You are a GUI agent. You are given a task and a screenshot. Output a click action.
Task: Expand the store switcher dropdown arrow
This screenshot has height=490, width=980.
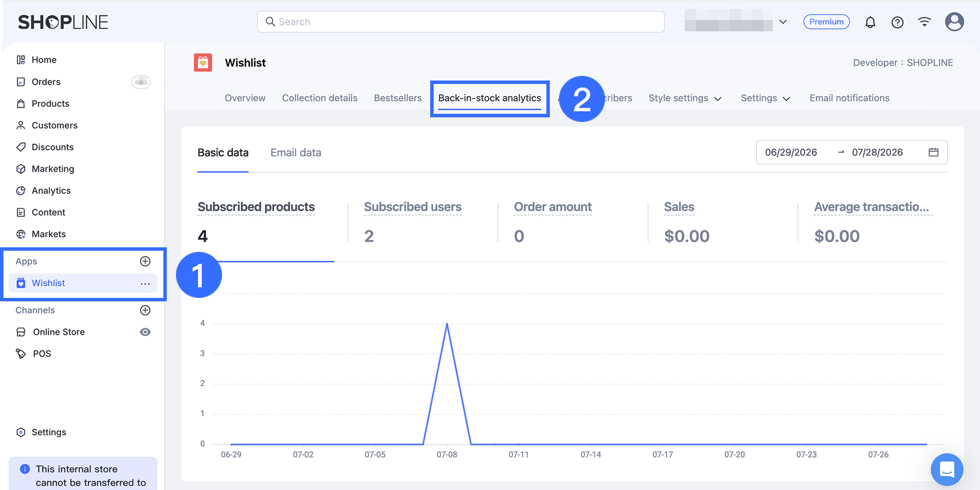coord(783,22)
